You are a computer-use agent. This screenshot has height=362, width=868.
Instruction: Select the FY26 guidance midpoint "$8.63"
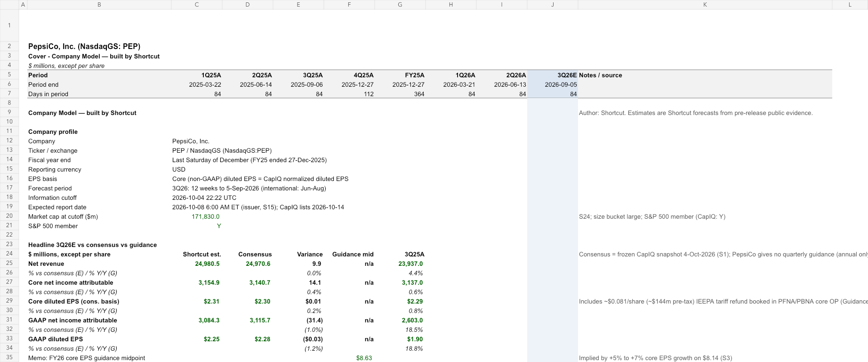(364, 358)
